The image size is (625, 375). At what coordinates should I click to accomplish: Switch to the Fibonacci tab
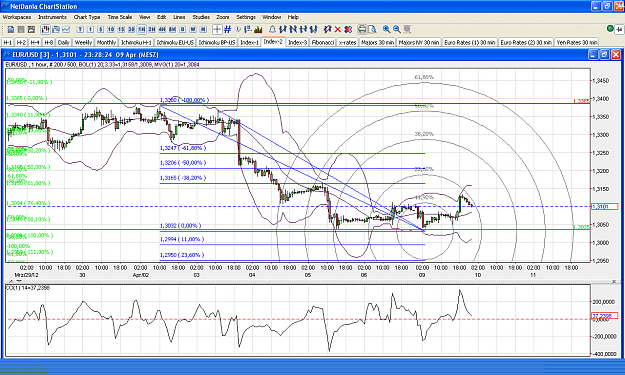[x=323, y=42]
